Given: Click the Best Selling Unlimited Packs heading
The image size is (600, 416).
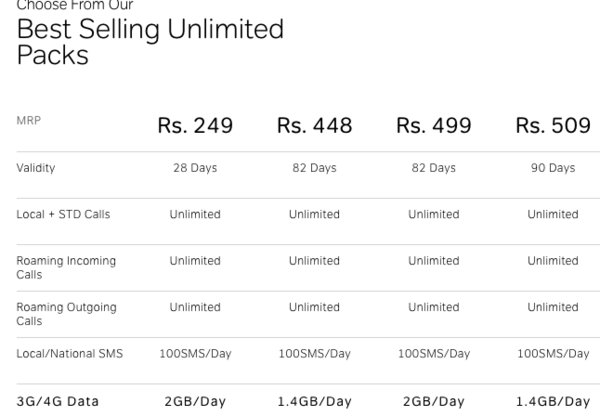Looking at the screenshot, I should pos(150,42).
